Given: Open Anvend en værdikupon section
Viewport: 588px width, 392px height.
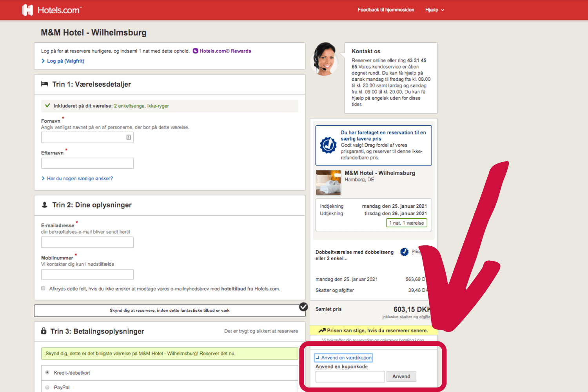Looking at the screenshot, I should tap(343, 357).
